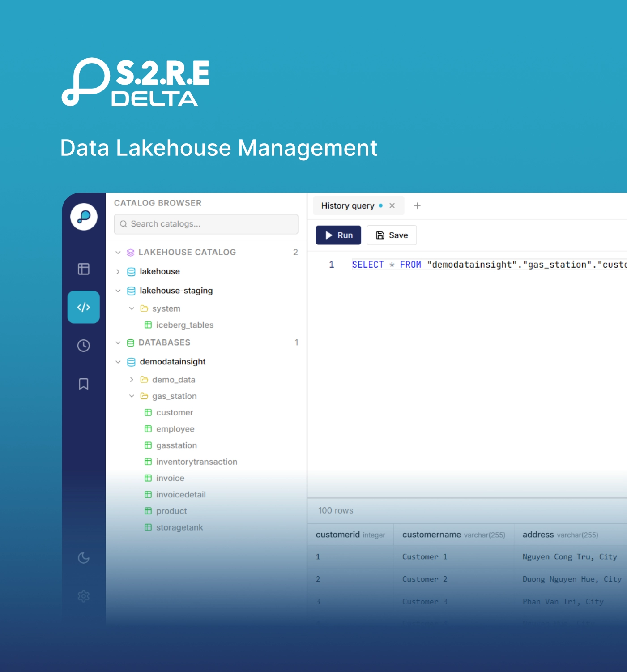Open the table view sidebar icon
This screenshot has width=627, height=672.
(84, 269)
